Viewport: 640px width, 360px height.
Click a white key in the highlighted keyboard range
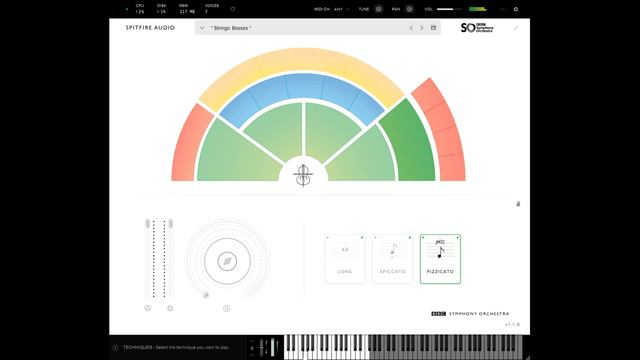tap(327, 354)
